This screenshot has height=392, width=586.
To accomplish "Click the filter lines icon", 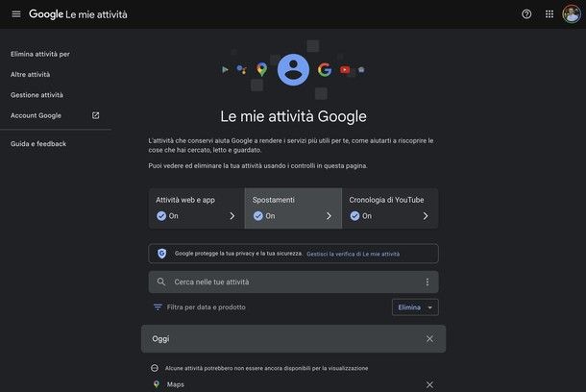I will pos(158,307).
